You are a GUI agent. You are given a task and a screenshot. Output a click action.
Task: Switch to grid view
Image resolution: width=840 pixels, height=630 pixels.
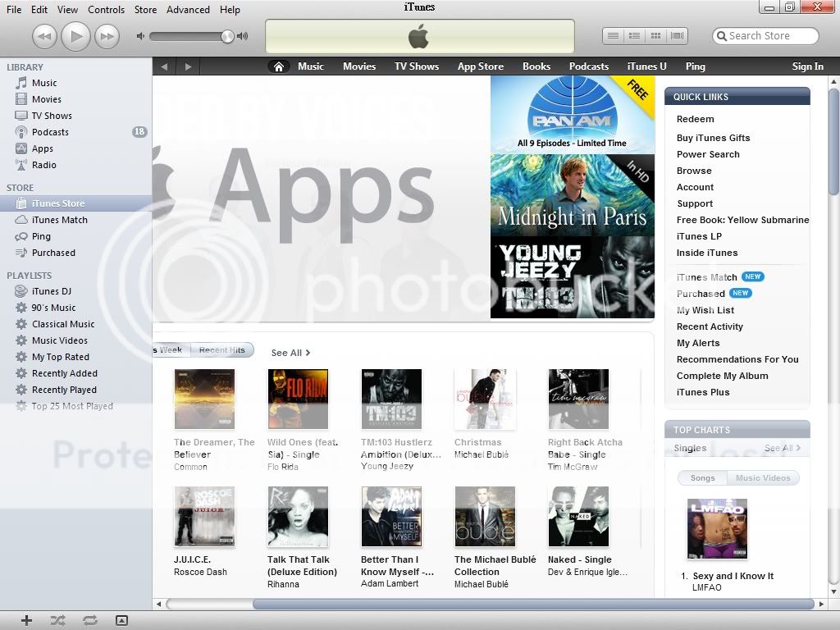(x=655, y=36)
